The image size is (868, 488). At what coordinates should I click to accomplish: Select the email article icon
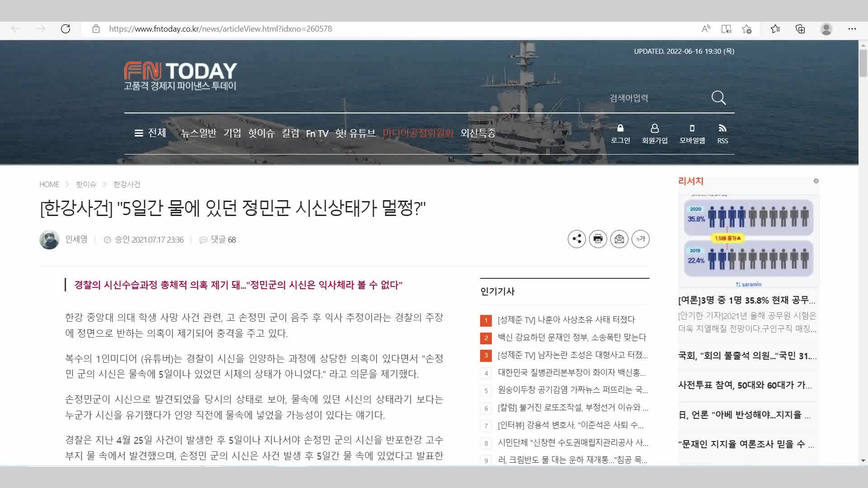point(619,239)
